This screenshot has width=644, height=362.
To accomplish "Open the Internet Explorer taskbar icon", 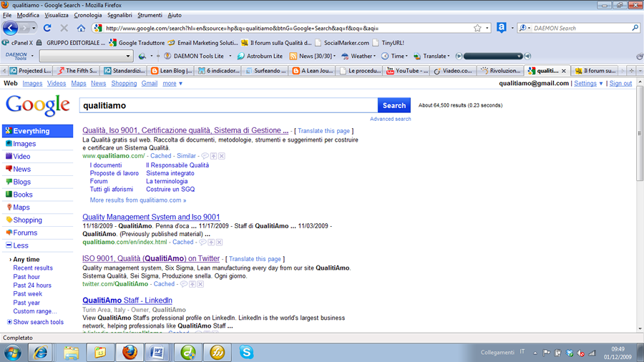I will [40, 353].
